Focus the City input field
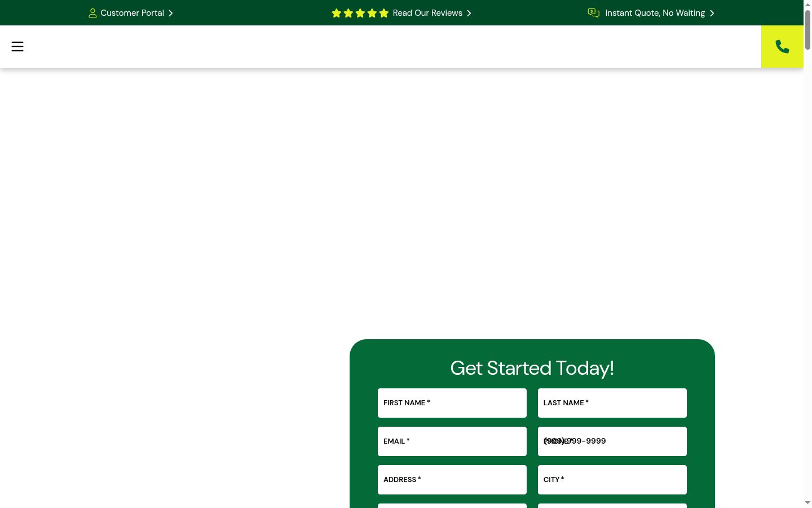Screen dimensions: 812x508 click(612, 480)
